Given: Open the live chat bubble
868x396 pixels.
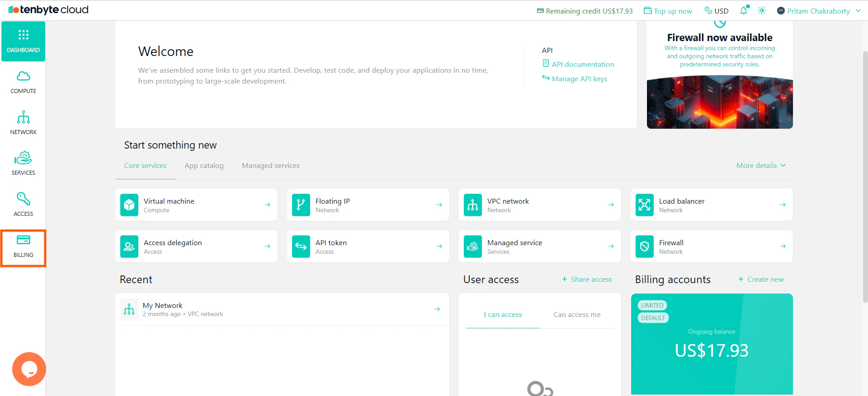Looking at the screenshot, I should point(29,369).
